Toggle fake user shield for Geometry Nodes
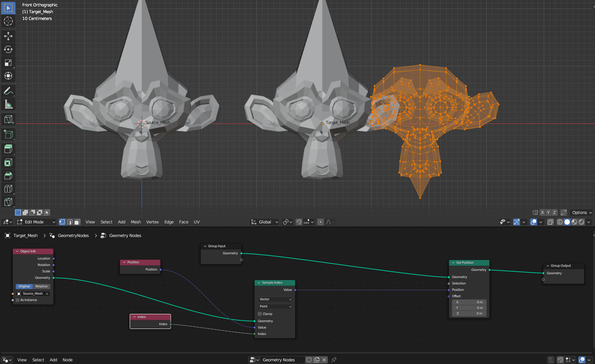The image size is (595, 364). point(309,360)
